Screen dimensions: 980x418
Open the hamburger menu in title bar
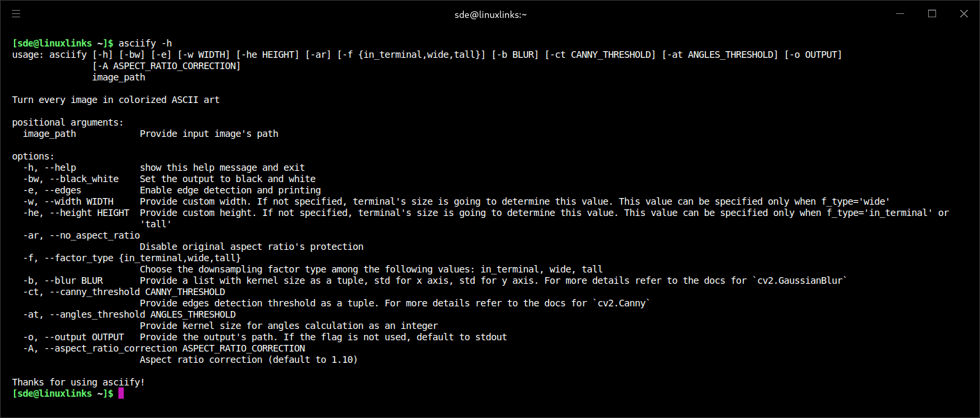pos(16,13)
